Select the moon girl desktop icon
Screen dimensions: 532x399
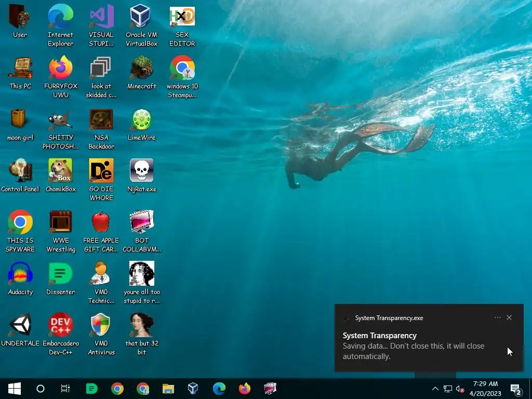coord(20,125)
